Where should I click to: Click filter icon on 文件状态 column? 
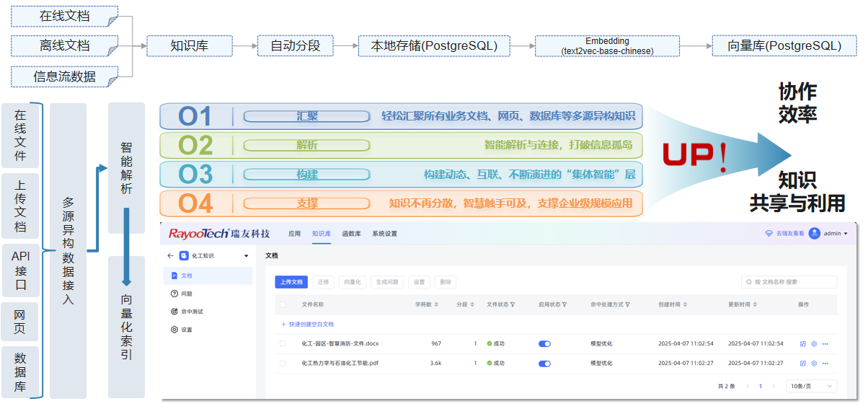click(x=513, y=304)
